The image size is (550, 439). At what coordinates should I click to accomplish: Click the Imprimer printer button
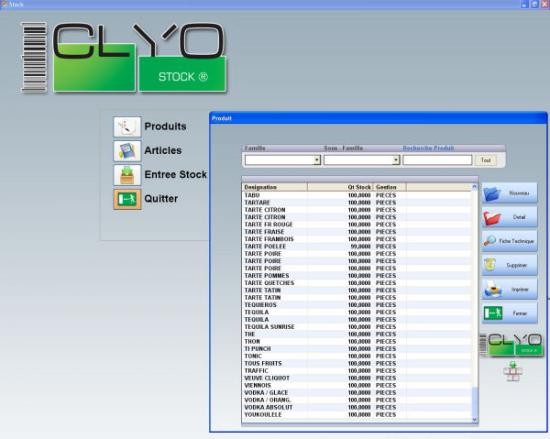[509, 289]
